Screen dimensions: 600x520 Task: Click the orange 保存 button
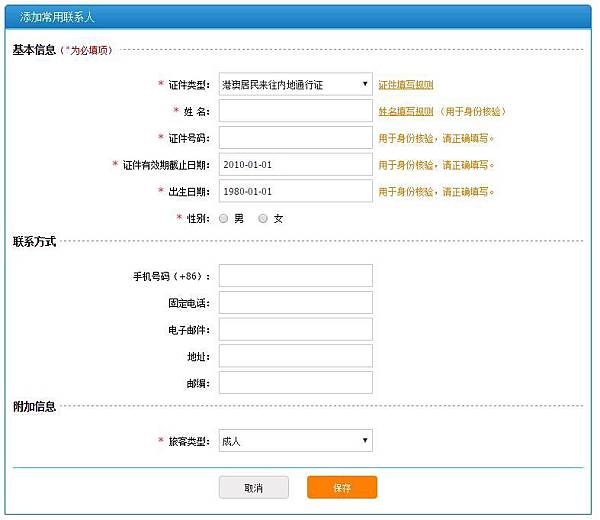click(342, 487)
